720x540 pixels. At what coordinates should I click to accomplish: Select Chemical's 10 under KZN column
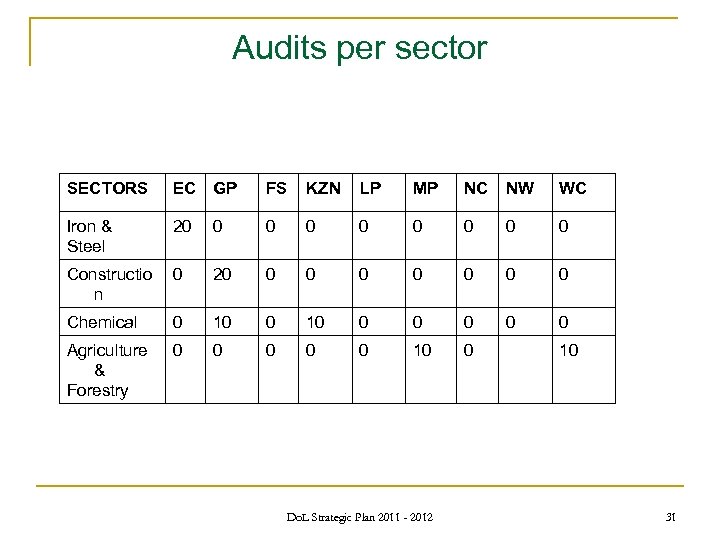(314, 322)
